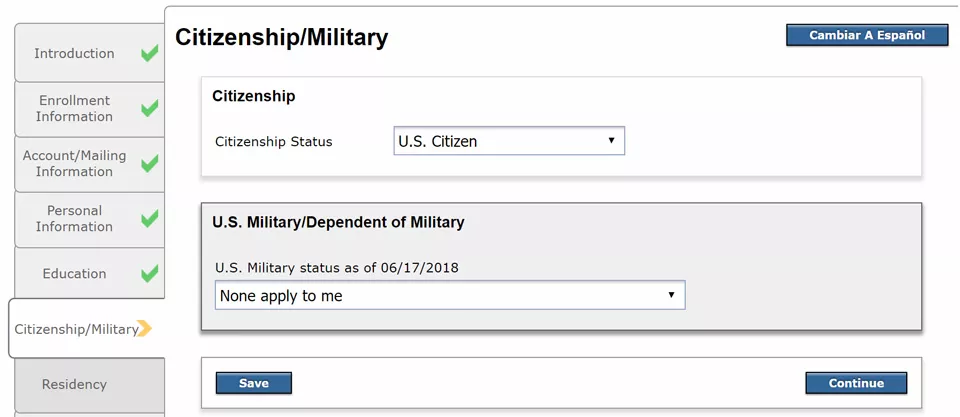Click the yellow arrow on Citizenship/Military tab
This screenshot has height=417, width=960.
coord(144,329)
